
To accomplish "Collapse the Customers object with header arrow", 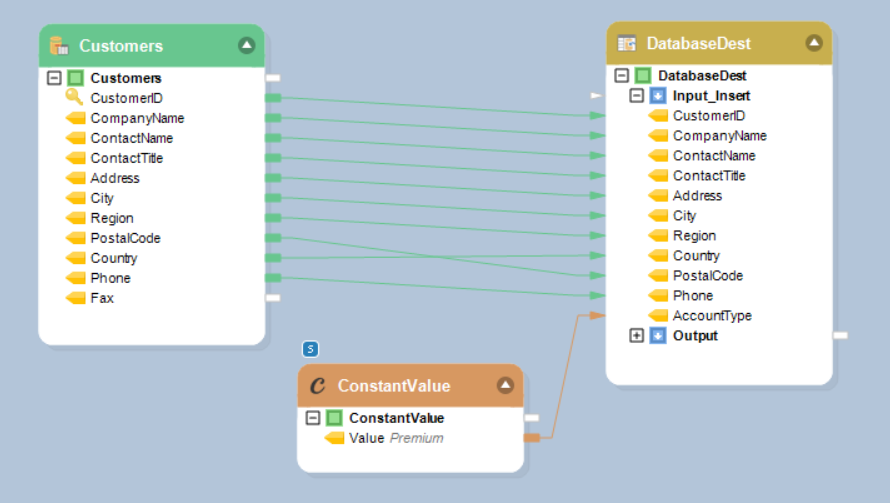I will point(246,45).
